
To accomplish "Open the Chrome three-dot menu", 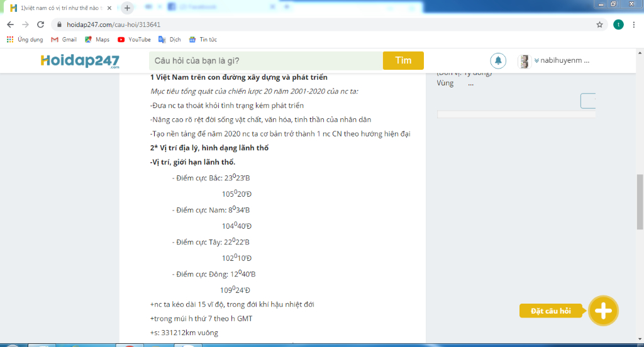I will point(635,25).
